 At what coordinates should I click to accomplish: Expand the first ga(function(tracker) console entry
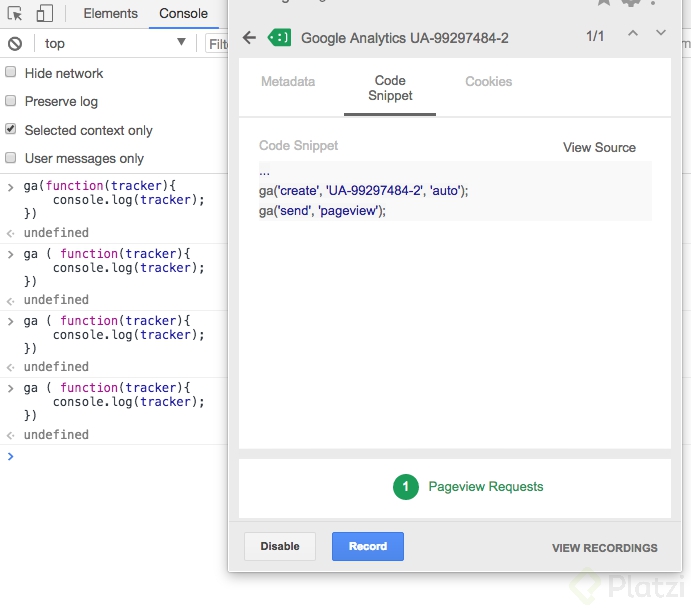point(10,186)
